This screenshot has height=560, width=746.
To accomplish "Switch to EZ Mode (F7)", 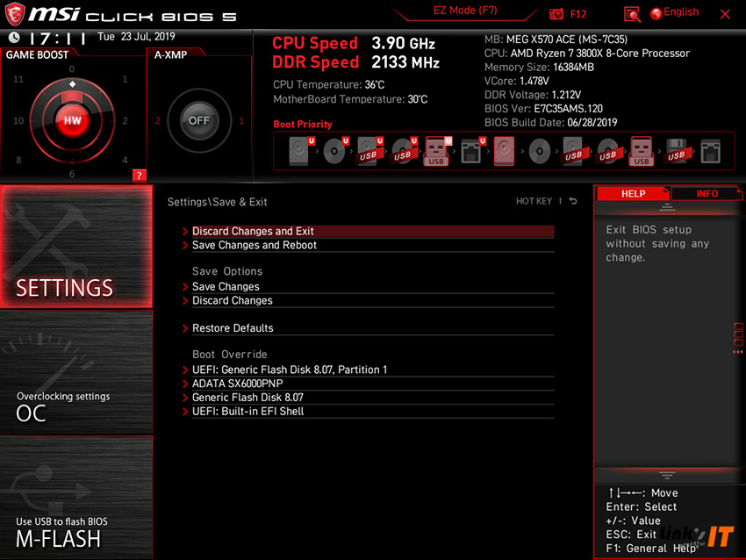I will (465, 11).
